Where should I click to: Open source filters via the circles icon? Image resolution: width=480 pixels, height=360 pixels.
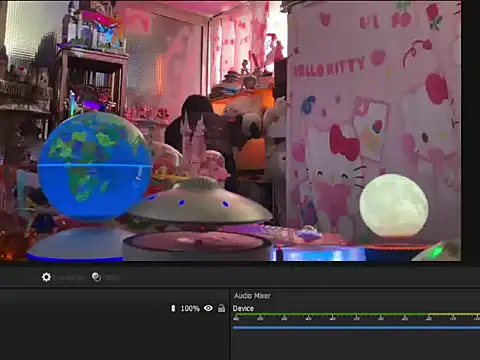click(96, 277)
